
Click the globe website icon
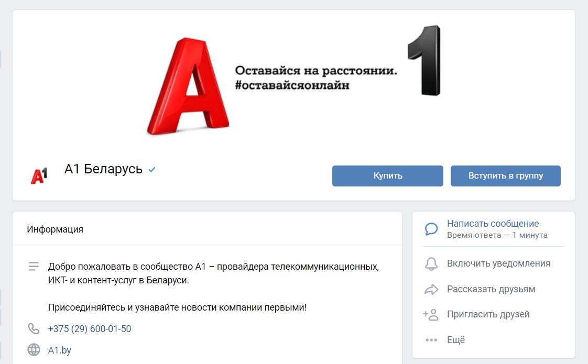point(34,350)
